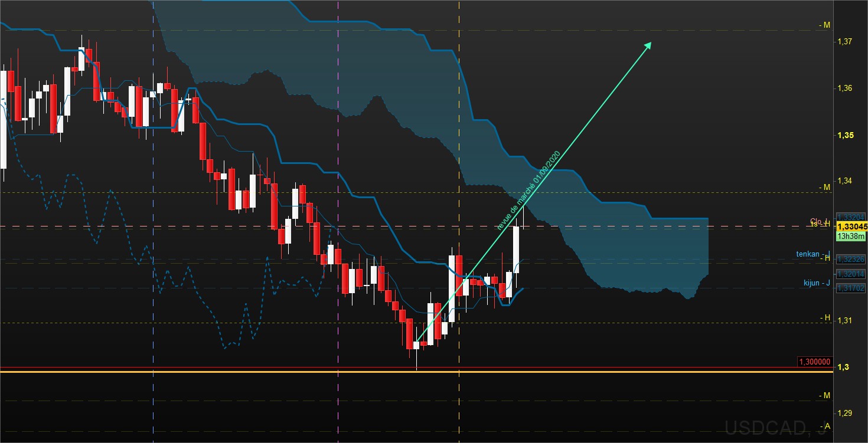This screenshot has height=443, width=868.
Task: Click the bold 1,3 axis label
Action: [x=842, y=367]
